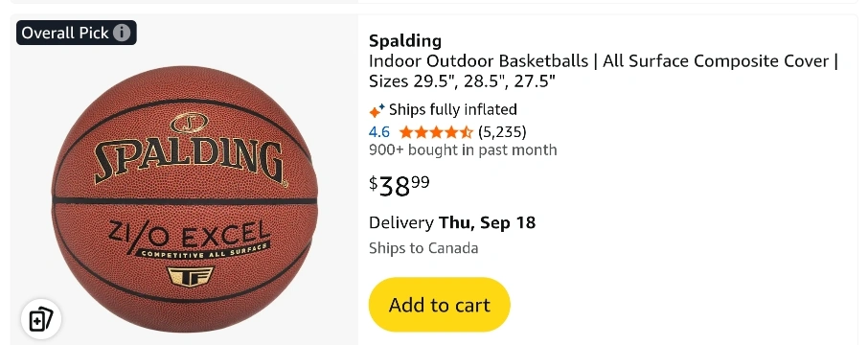Open the basketball product thumbnail

click(x=184, y=199)
